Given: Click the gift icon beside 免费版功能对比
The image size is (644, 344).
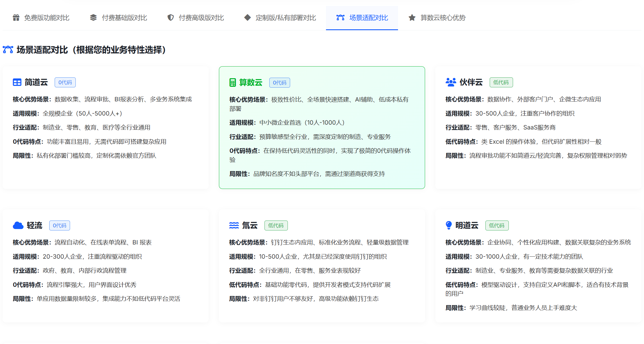Looking at the screenshot, I should [16, 18].
